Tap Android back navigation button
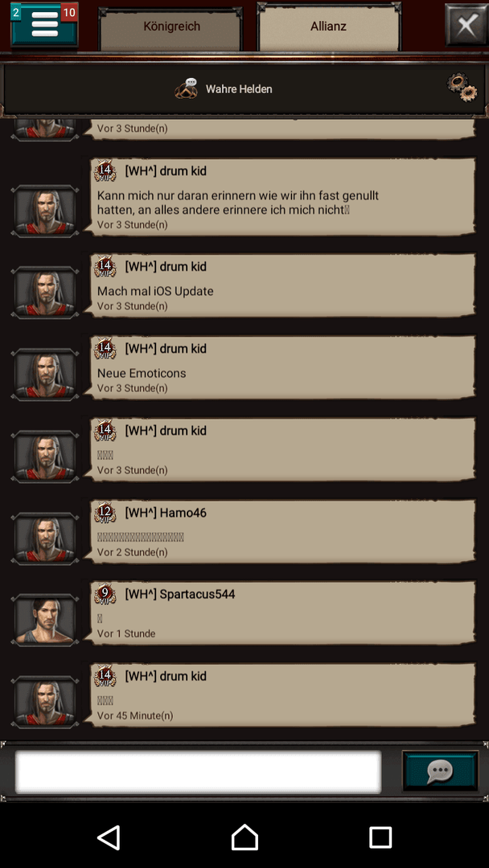The image size is (489, 868). coord(109,837)
